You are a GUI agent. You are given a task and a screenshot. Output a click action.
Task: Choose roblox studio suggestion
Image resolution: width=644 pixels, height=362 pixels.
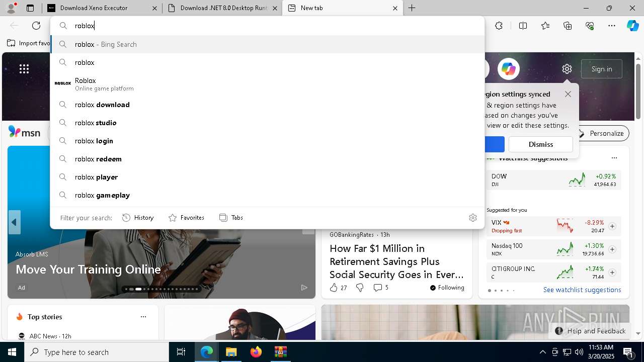pyautogui.click(x=267, y=123)
